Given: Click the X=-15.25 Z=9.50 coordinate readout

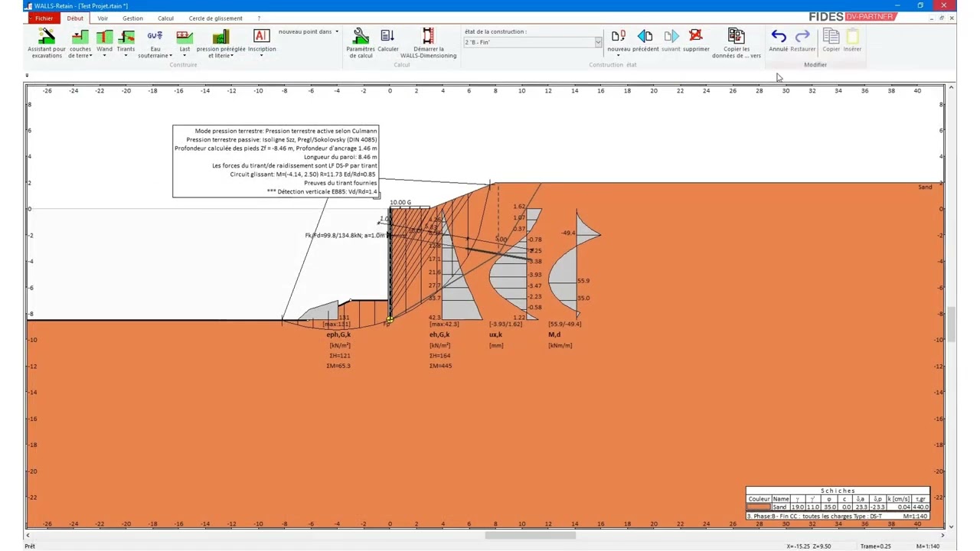Looking at the screenshot, I should (809, 546).
